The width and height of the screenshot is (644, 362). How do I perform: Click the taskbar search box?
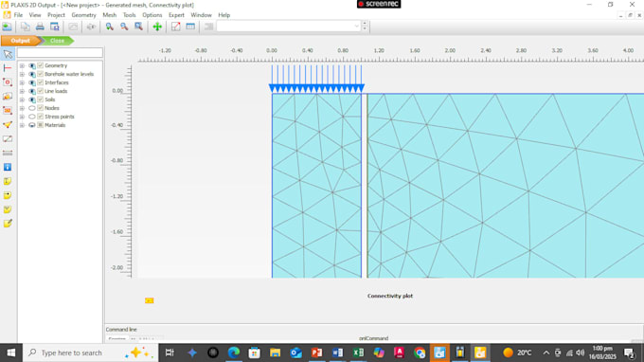coord(90,353)
